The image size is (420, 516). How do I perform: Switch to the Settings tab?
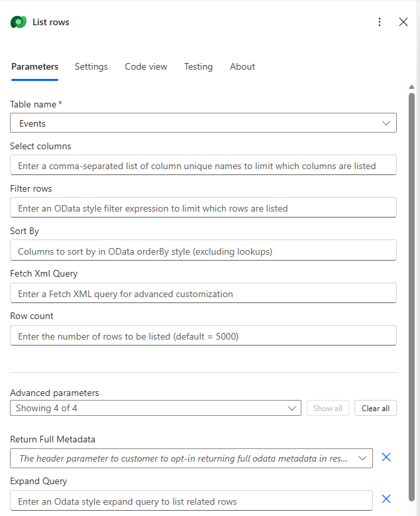(91, 66)
